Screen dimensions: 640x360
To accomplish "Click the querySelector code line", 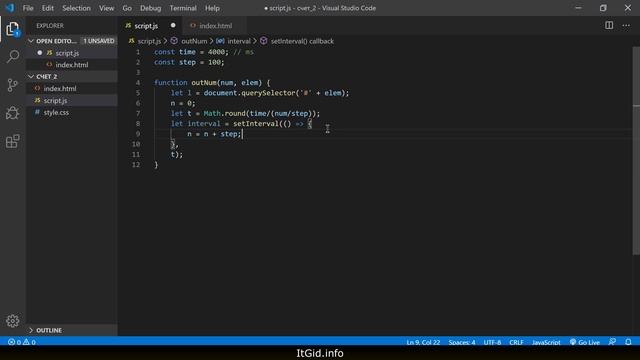I will [260, 93].
